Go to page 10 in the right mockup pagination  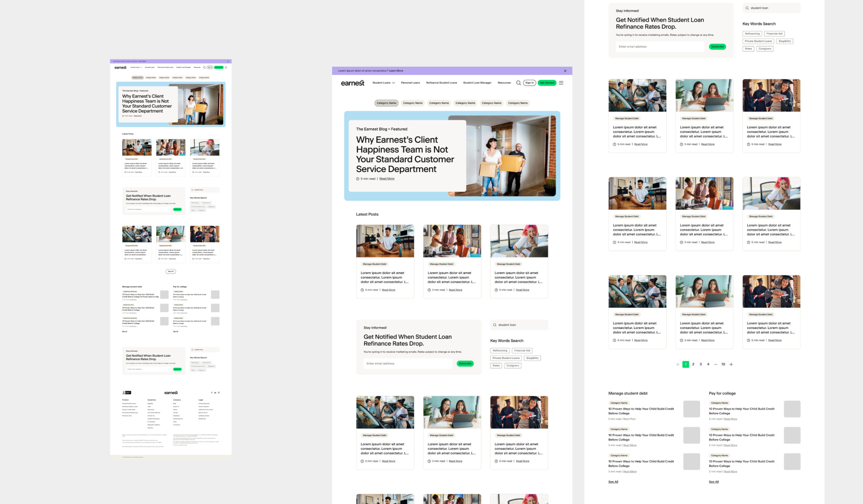(x=723, y=364)
